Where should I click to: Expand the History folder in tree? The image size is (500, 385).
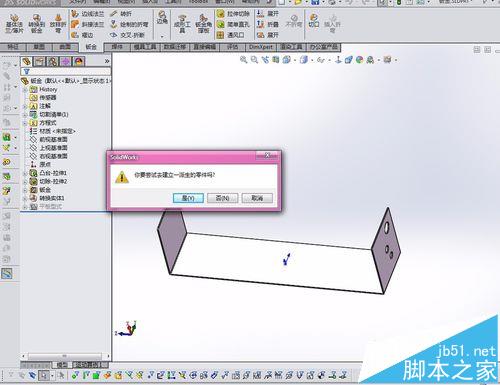pyautogui.click(x=25, y=90)
